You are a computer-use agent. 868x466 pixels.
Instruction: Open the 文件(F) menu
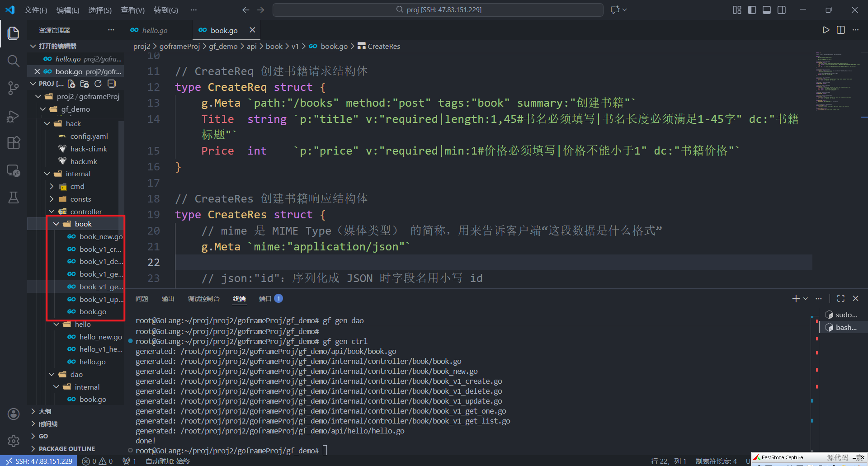[x=36, y=10]
